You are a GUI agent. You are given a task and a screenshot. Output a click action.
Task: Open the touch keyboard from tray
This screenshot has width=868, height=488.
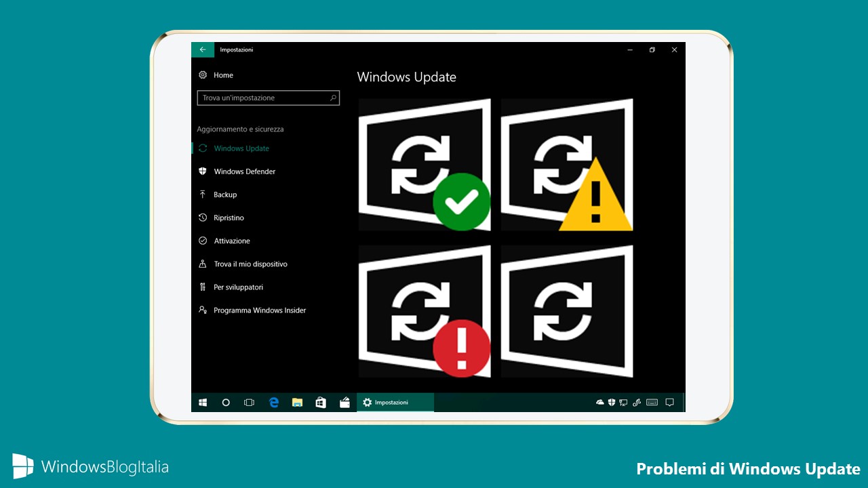coord(652,403)
